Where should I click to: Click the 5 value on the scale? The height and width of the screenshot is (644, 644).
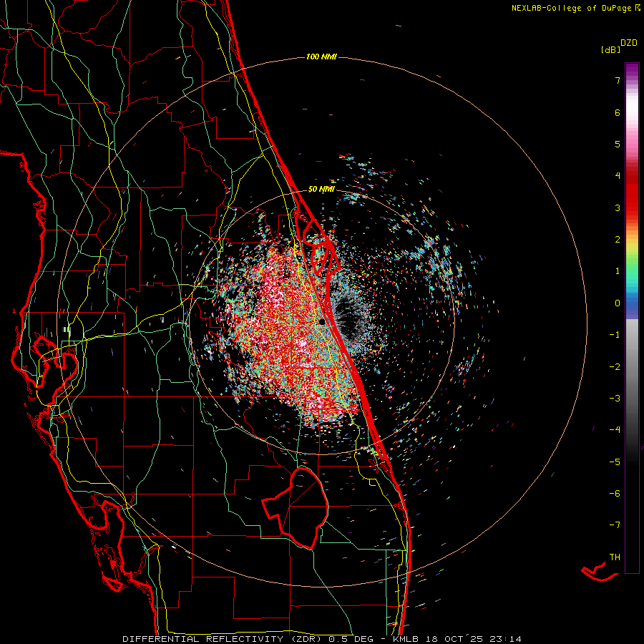[x=618, y=144]
